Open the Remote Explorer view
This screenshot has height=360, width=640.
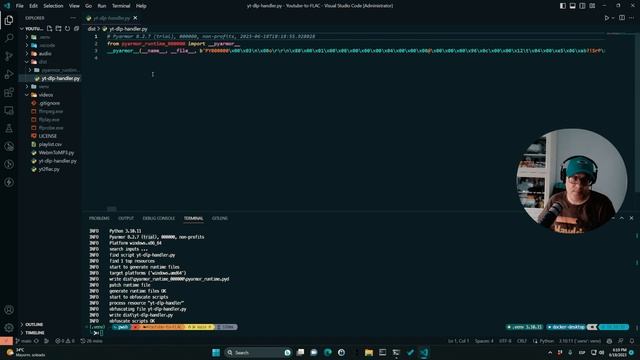coord(9,110)
